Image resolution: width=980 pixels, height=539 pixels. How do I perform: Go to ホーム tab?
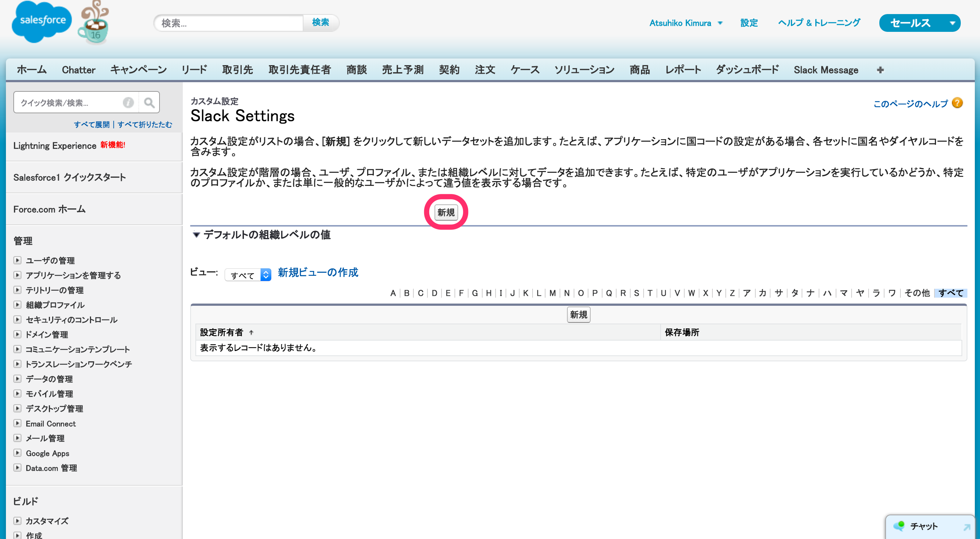pos(31,70)
